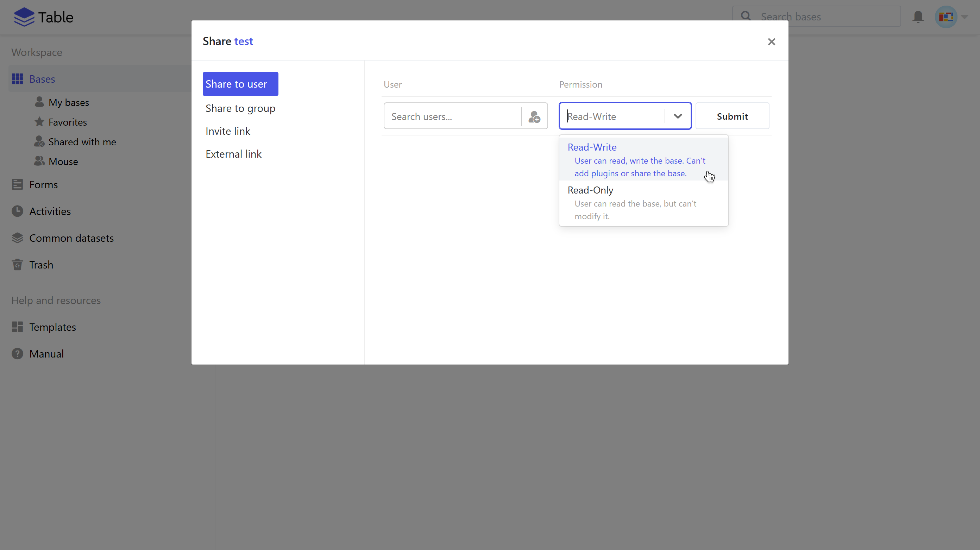Open user avatar account menu arrow

[x=964, y=17]
